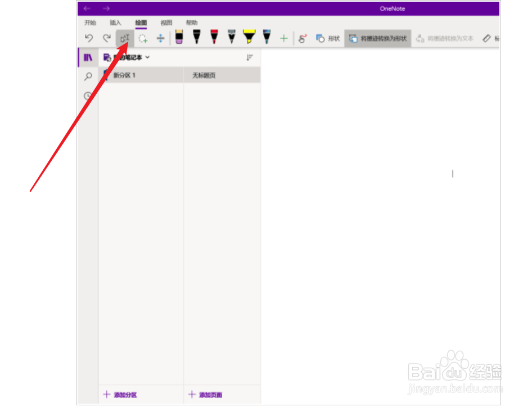The height and width of the screenshot is (407, 532).
Task: Click the Redo arrow in the toolbar
Action: coord(107,38)
